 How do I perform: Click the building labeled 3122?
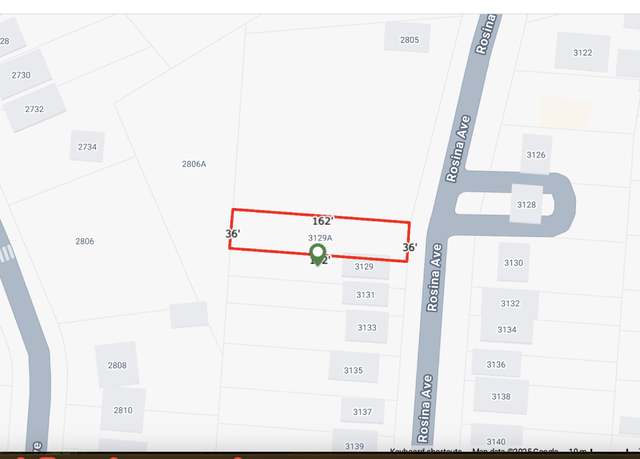[x=582, y=52]
